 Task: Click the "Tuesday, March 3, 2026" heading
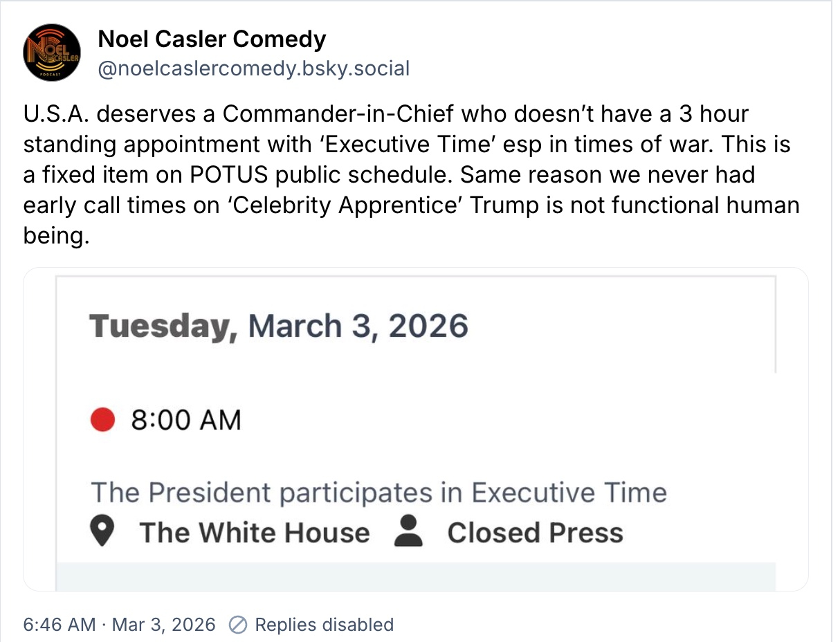[279, 326]
